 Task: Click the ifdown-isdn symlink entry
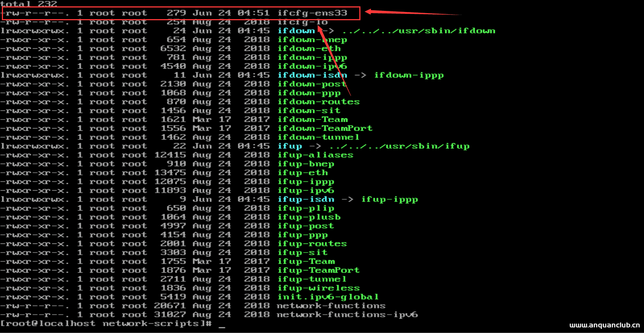point(312,75)
